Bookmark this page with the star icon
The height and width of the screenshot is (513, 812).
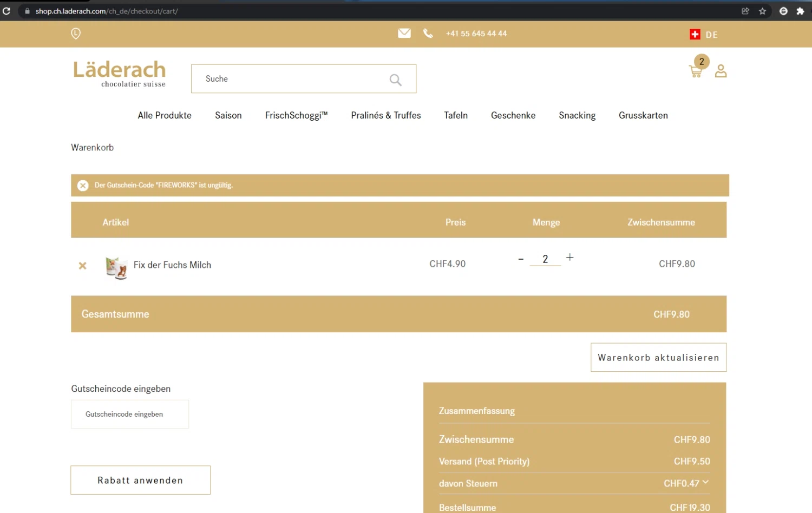pos(762,11)
